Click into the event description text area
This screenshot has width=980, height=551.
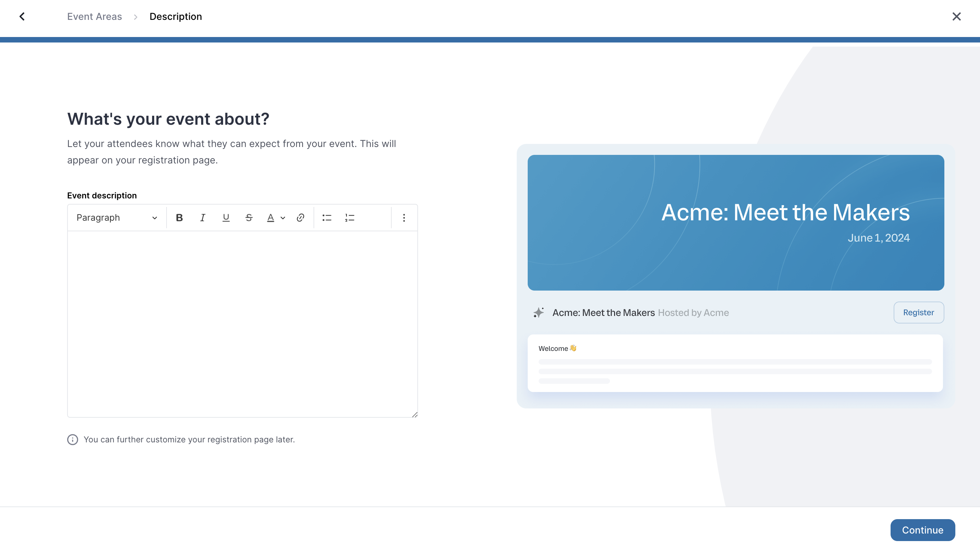[242, 324]
